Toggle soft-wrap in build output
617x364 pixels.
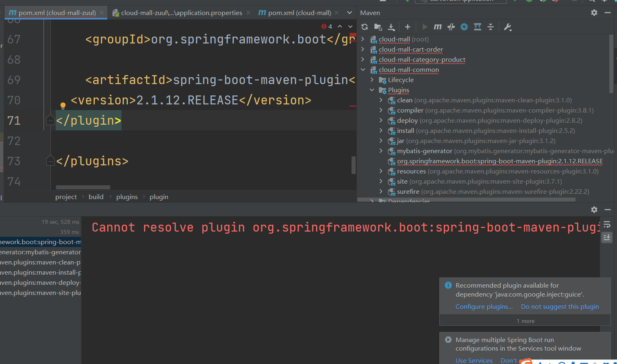[x=607, y=225]
